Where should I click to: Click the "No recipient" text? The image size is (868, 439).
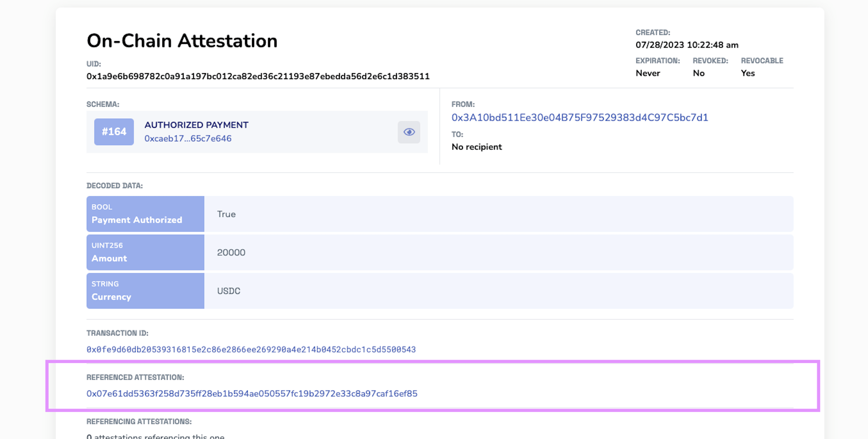[476, 147]
